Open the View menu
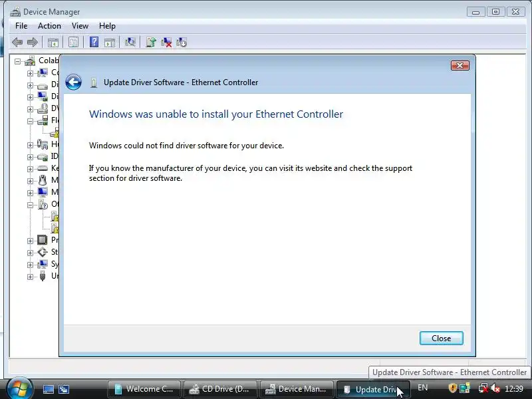The width and height of the screenshot is (532, 399). (x=80, y=26)
